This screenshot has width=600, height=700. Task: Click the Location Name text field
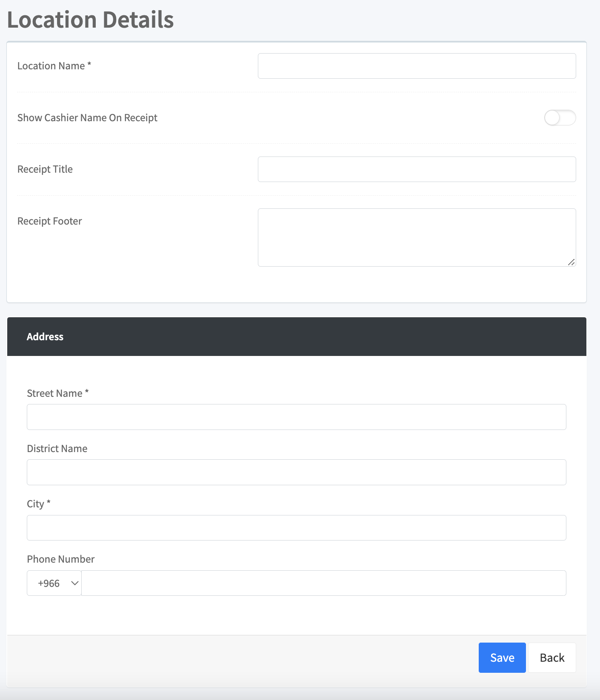coord(417,66)
